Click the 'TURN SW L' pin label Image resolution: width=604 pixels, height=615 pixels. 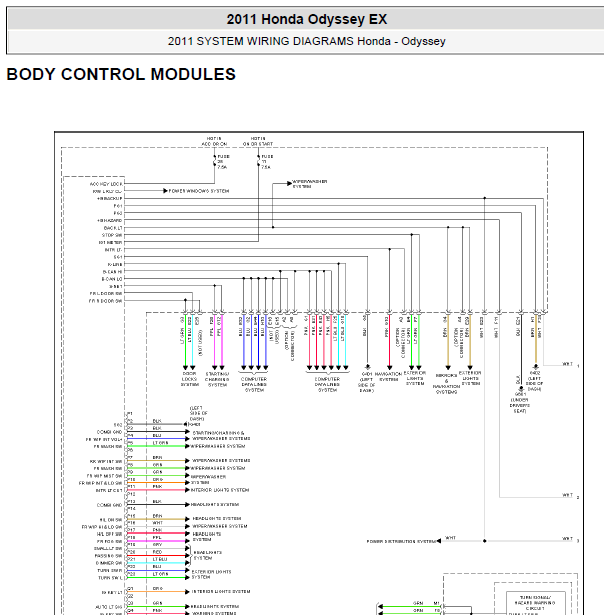click(x=111, y=578)
